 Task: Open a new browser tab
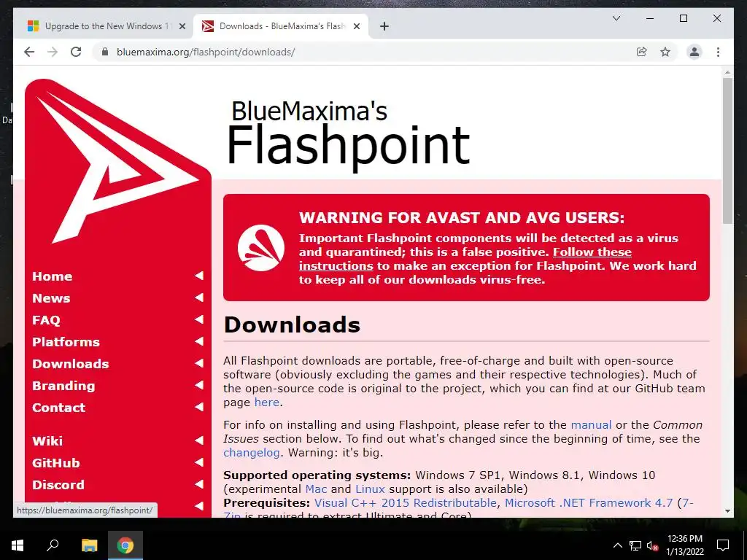tap(384, 26)
